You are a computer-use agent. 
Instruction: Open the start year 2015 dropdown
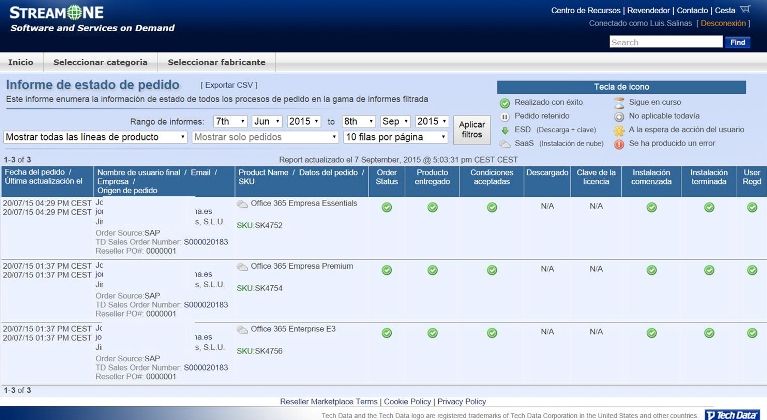pos(304,121)
